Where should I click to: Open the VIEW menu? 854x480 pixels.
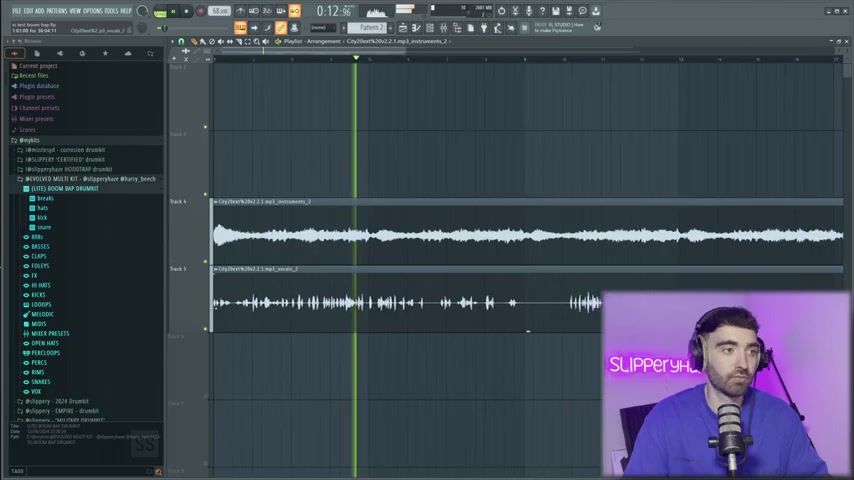coord(75,11)
